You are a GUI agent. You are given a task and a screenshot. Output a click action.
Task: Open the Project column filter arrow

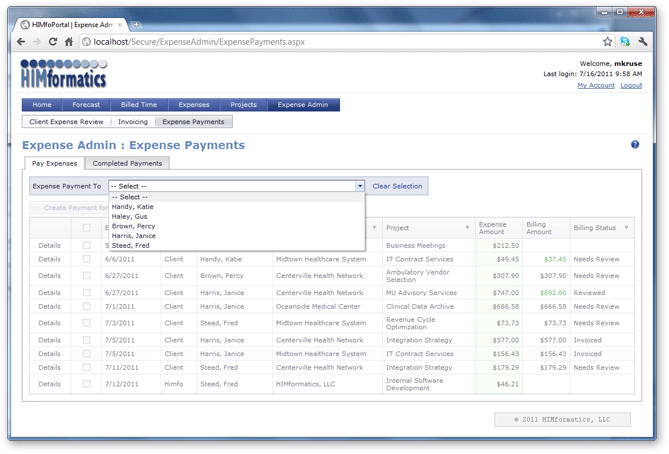click(467, 228)
